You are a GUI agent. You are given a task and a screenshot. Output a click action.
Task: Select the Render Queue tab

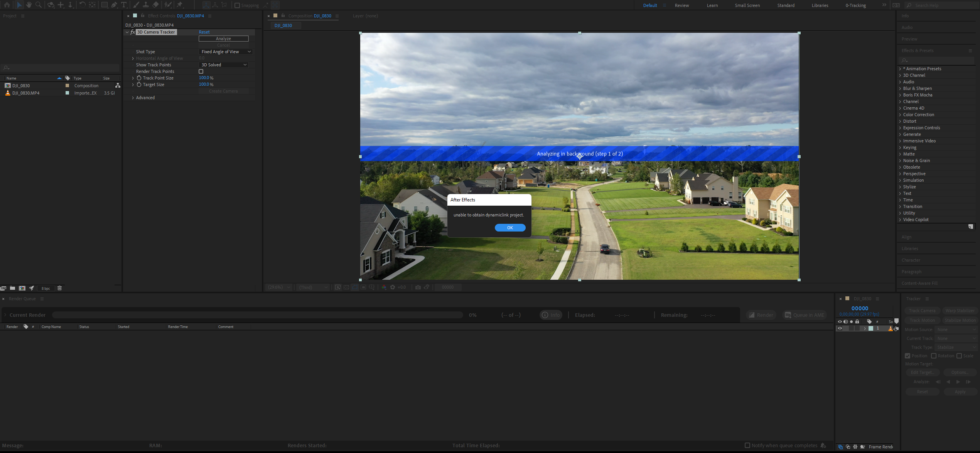[23, 298]
